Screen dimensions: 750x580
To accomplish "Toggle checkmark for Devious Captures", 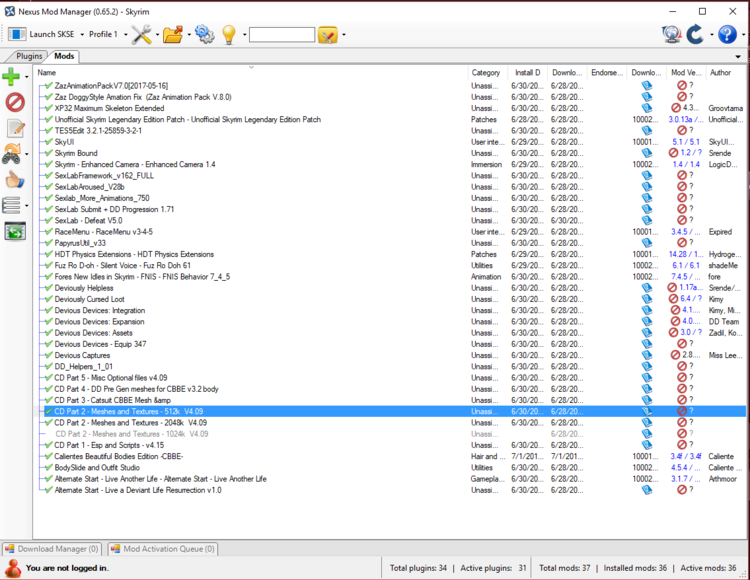I will [x=48, y=355].
